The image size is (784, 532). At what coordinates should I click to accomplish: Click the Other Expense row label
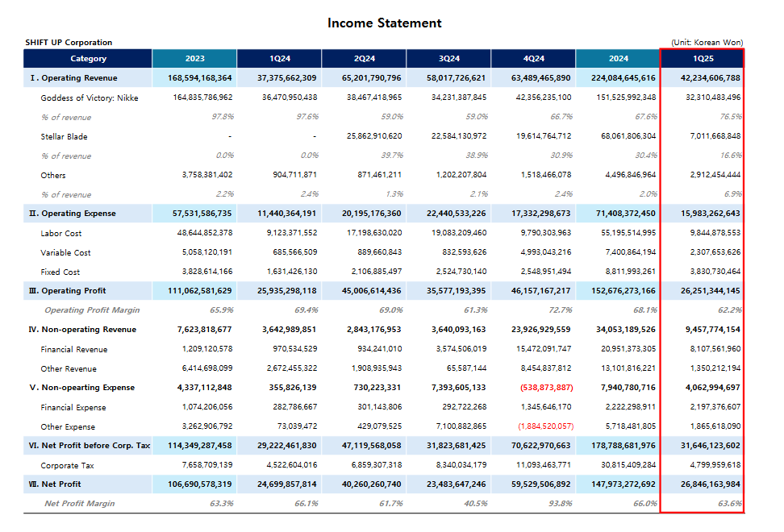[x=68, y=427]
